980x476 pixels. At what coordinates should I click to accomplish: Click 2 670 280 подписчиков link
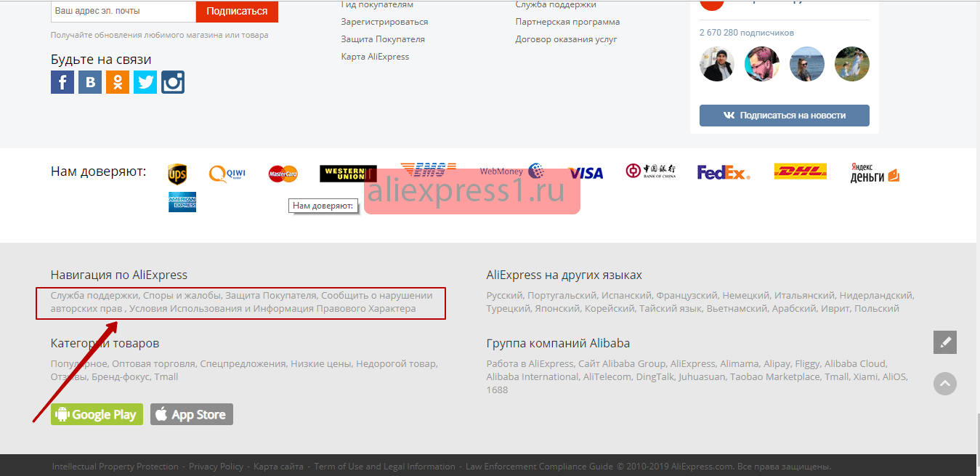747,33
